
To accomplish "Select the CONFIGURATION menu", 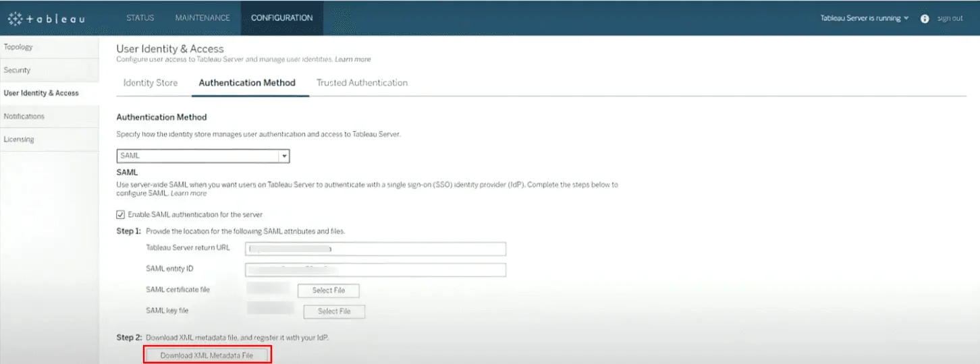I will click(282, 18).
